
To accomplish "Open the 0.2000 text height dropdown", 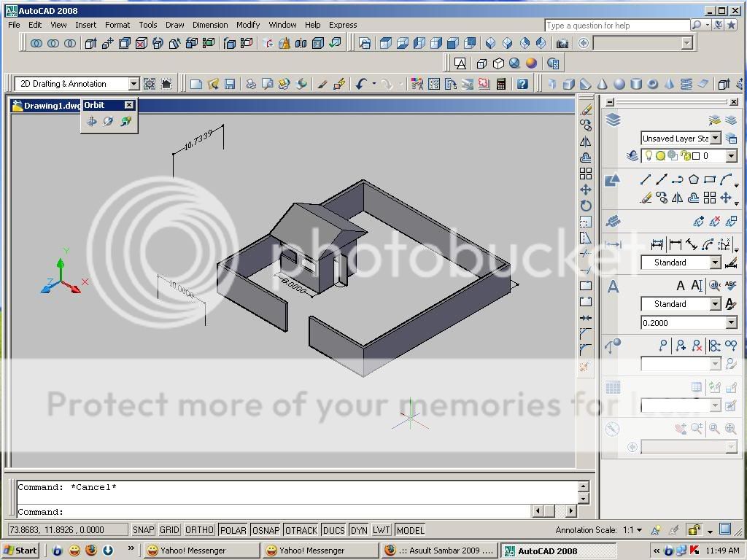I will click(x=731, y=323).
